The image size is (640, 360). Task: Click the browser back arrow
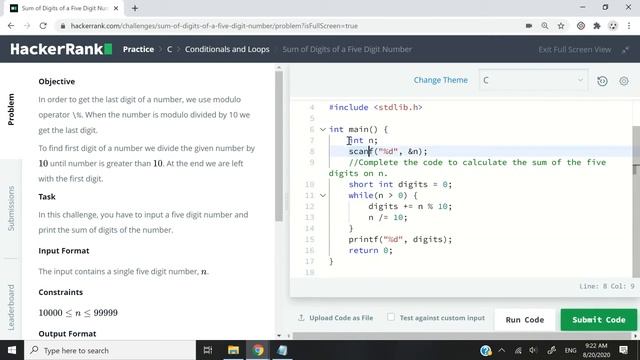(x=11, y=26)
